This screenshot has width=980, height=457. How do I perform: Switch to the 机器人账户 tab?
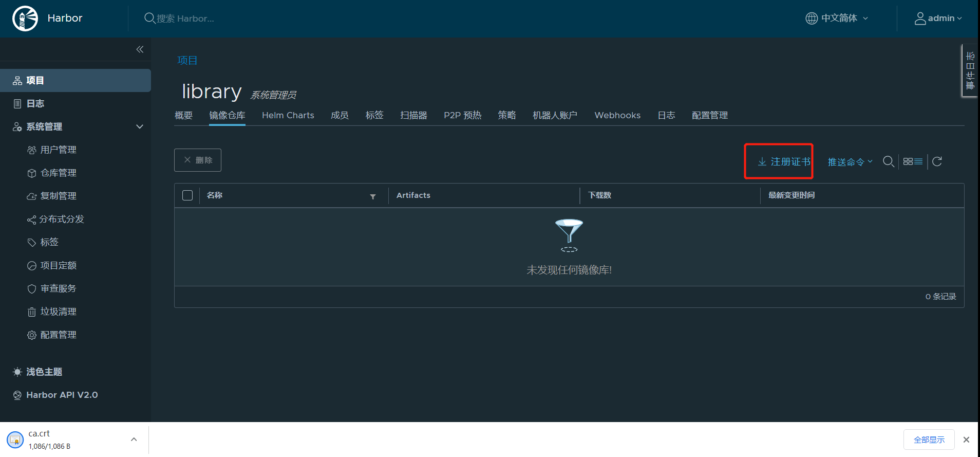pyautogui.click(x=555, y=115)
